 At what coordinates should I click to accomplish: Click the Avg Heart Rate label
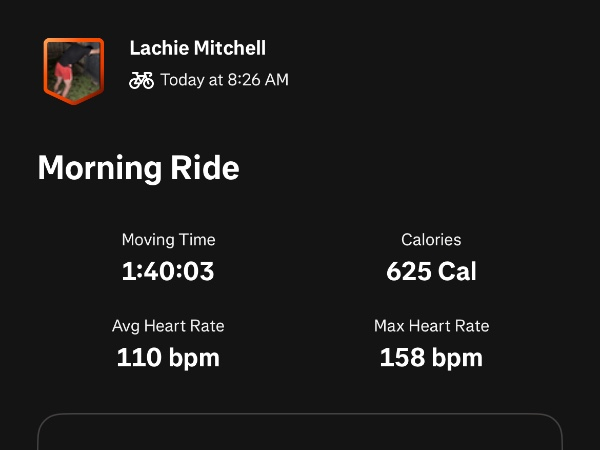[x=168, y=326]
